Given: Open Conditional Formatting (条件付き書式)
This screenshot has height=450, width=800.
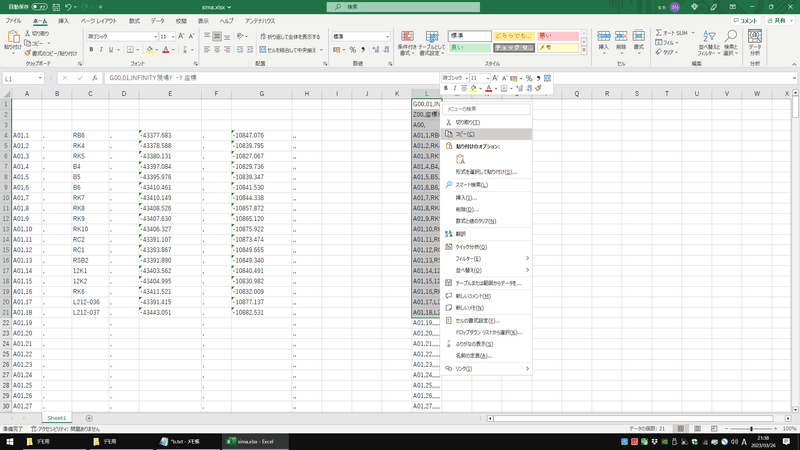Looking at the screenshot, I should 407,43.
